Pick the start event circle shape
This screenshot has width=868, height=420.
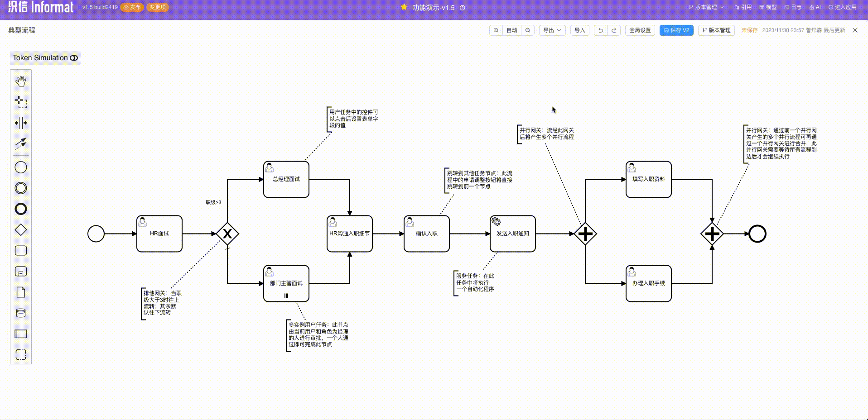tap(21, 167)
